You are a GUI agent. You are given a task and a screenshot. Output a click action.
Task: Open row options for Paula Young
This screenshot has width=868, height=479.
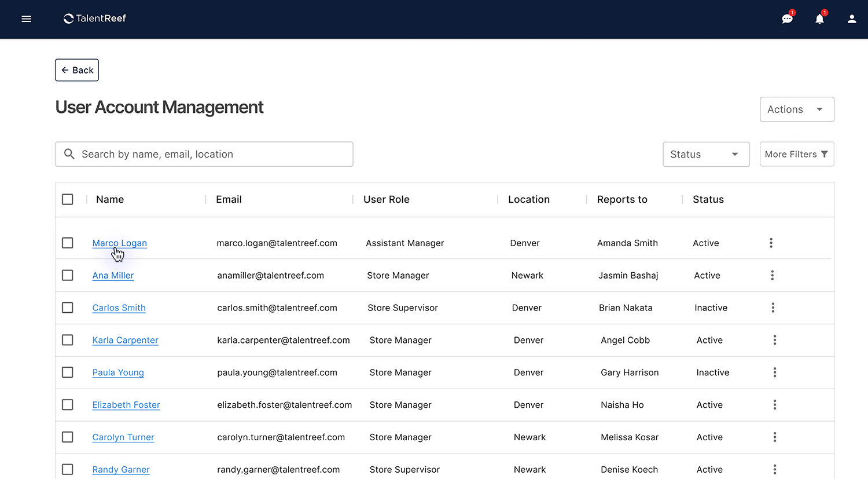click(x=774, y=372)
